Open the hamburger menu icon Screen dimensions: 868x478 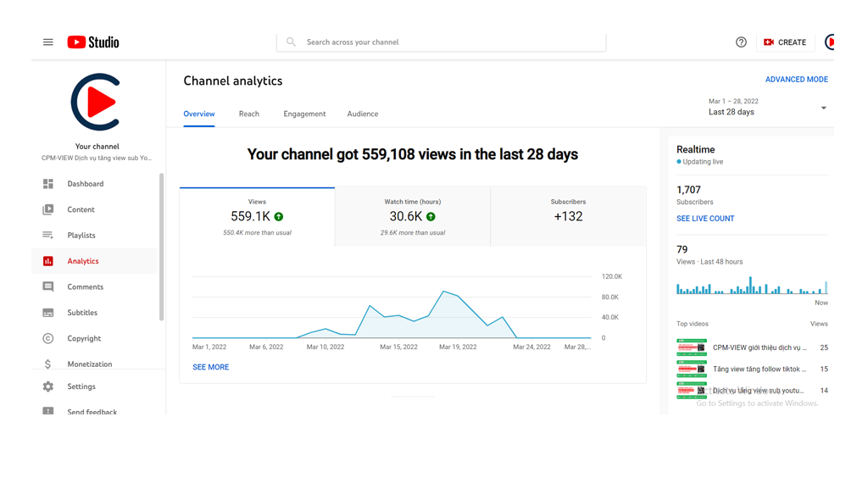(x=48, y=42)
